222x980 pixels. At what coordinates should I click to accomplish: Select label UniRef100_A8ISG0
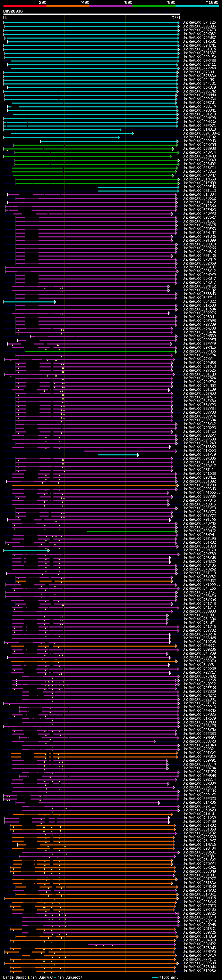pyautogui.click(x=199, y=883)
